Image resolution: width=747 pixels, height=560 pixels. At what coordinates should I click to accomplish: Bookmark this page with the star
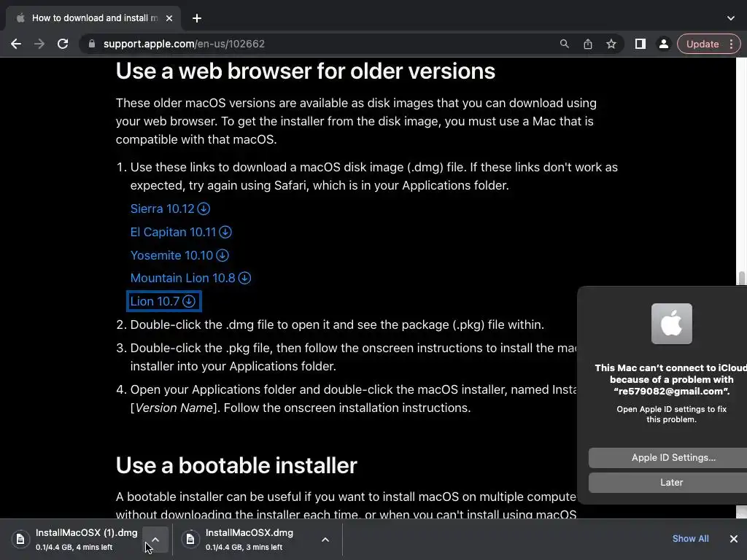pyautogui.click(x=611, y=44)
